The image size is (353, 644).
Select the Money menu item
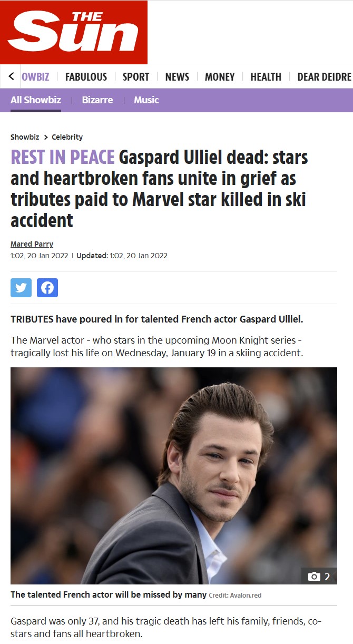coord(220,77)
